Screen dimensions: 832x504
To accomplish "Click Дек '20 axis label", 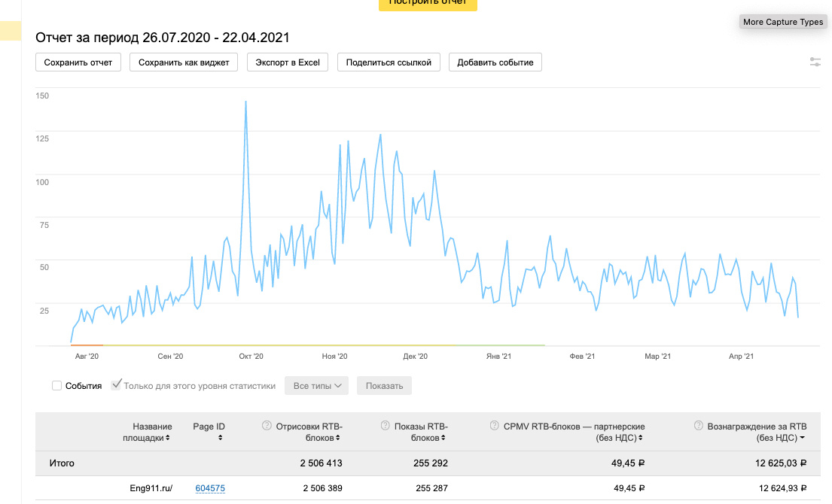I will [416, 356].
